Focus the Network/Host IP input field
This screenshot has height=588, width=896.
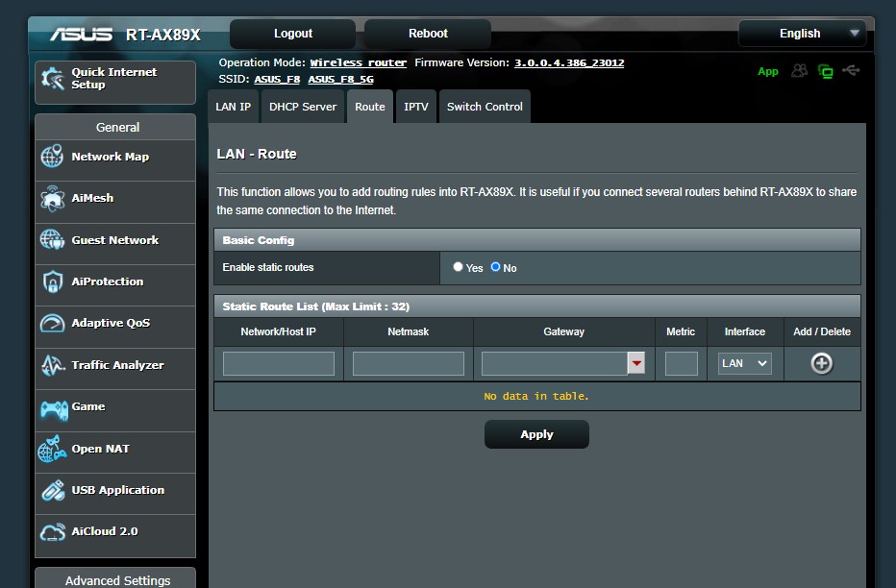click(278, 363)
